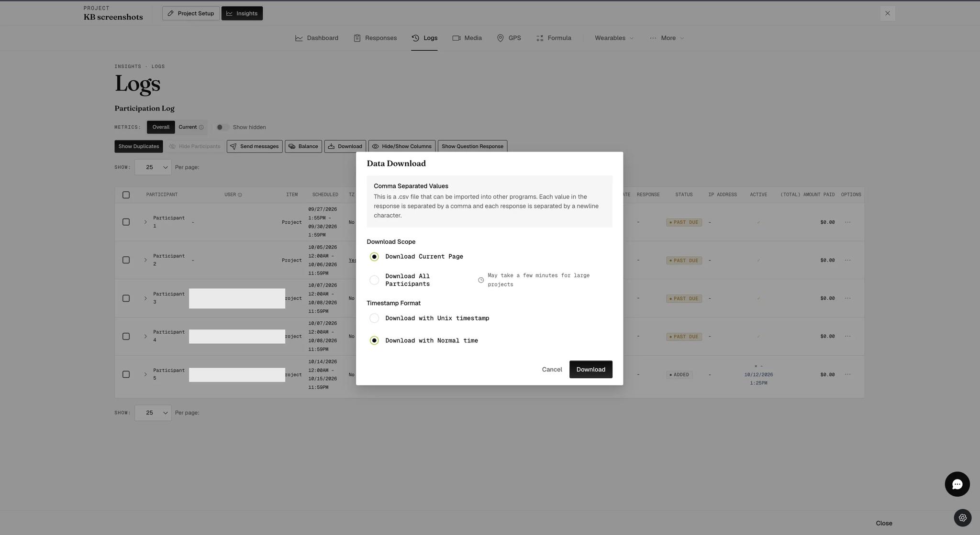Switch to the Dashboard tab
The height and width of the screenshot is (535, 980).
(317, 38)
